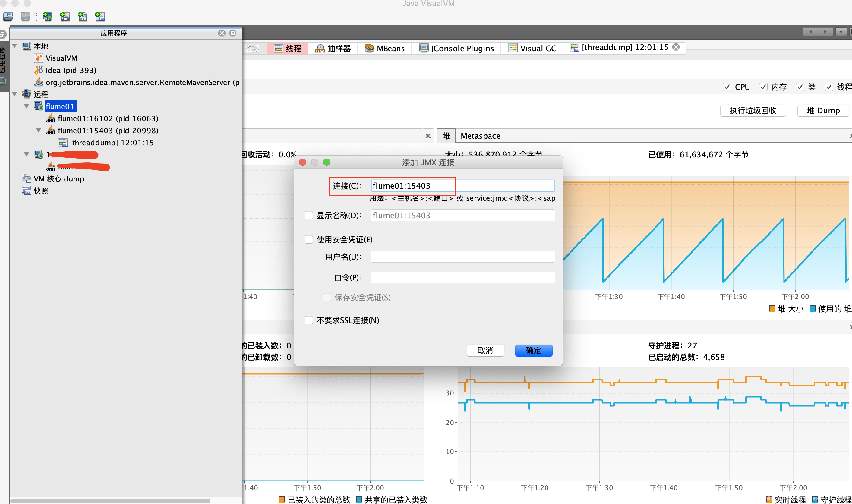Click the RemoteMavenServer process icon
The image size is (852, 504).
38,82
